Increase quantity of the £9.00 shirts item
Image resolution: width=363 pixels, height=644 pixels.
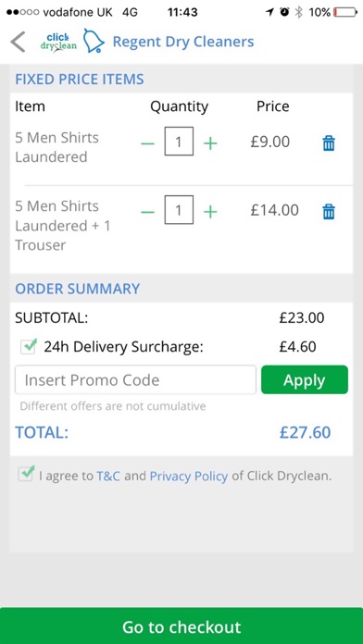click(210, 143)
